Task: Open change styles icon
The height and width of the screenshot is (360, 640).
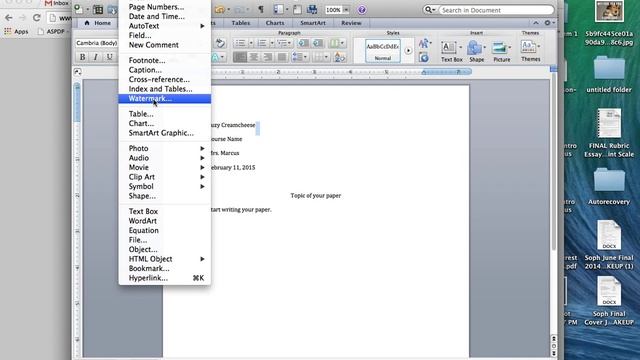Action: [424, 43]
